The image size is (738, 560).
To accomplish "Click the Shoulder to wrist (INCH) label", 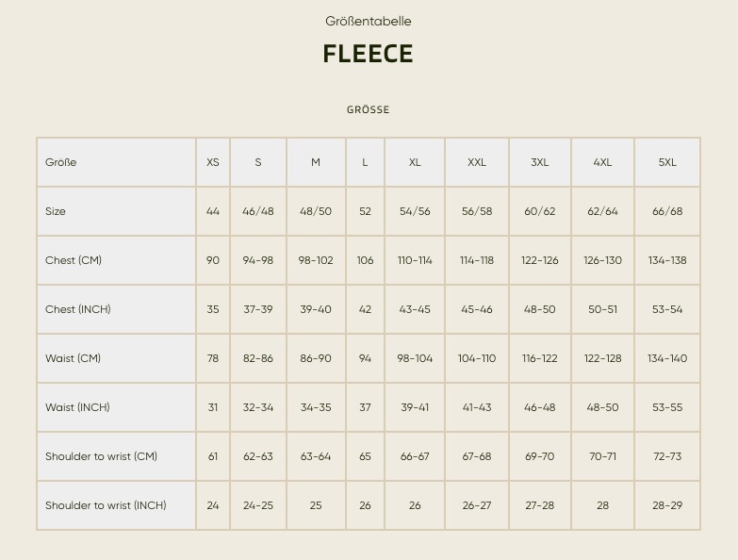I will (106, 505).
